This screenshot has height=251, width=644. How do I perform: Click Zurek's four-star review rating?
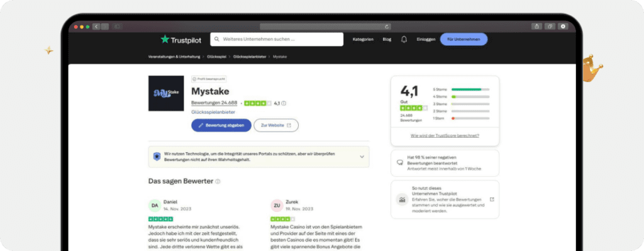tap(282, 219)
